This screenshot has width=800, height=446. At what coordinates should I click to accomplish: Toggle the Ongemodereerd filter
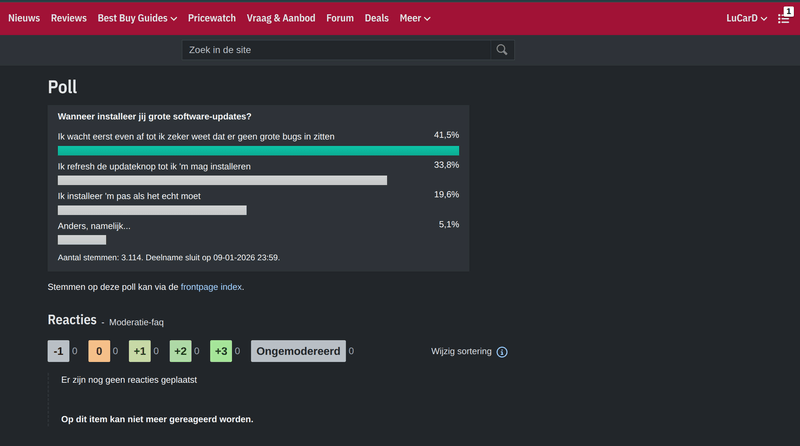298,351
